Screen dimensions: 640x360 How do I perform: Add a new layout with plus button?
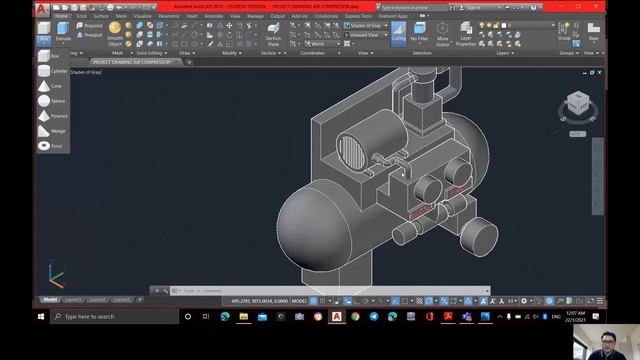140,300
